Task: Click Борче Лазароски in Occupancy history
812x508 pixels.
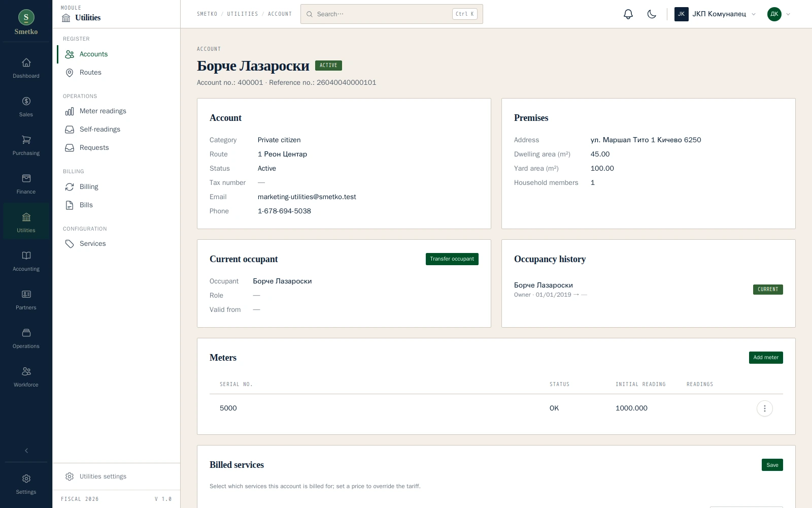Action: point(544,285)
